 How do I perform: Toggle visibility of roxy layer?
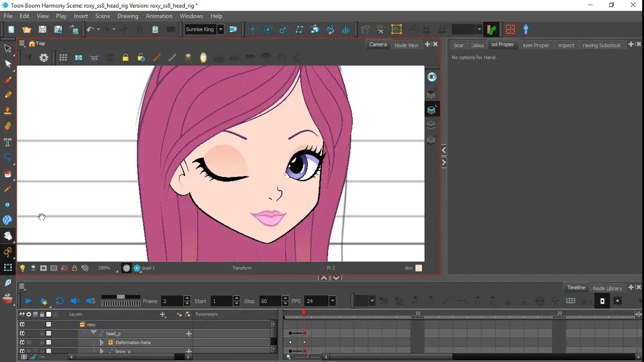22,324
